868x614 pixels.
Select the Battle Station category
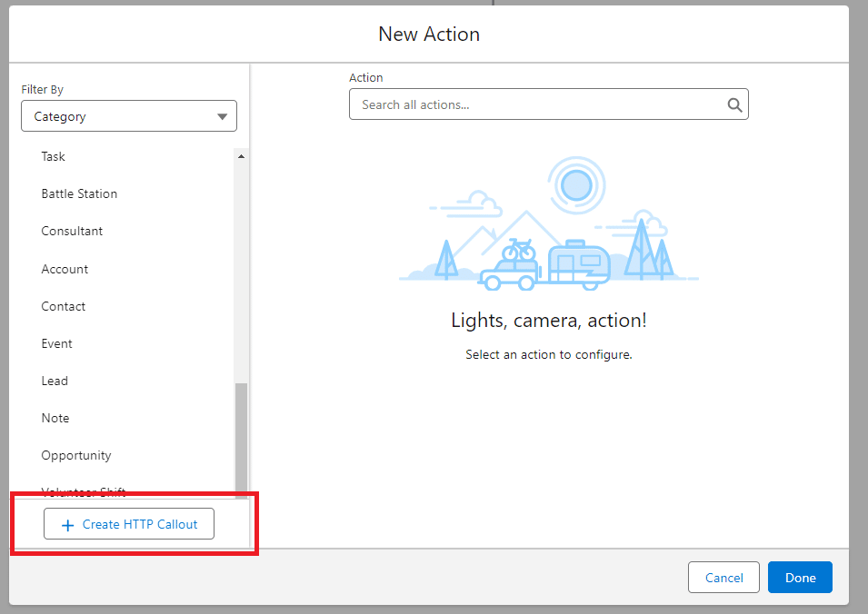79,193
